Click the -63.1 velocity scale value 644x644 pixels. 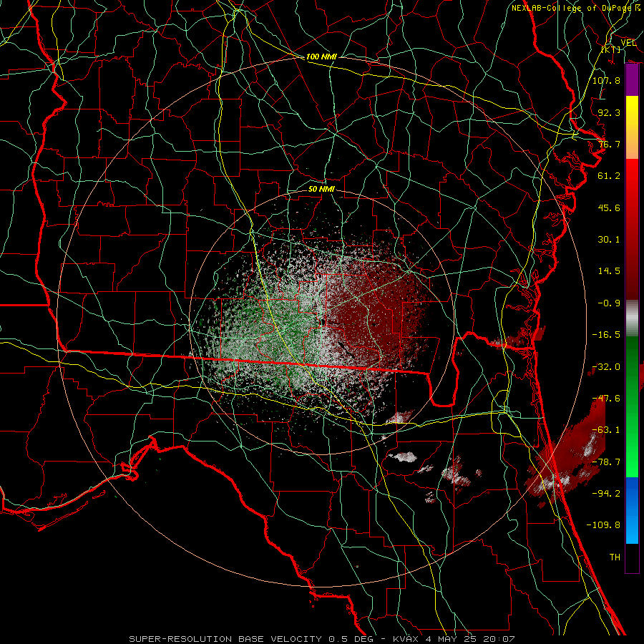click(x=606, y=430)
